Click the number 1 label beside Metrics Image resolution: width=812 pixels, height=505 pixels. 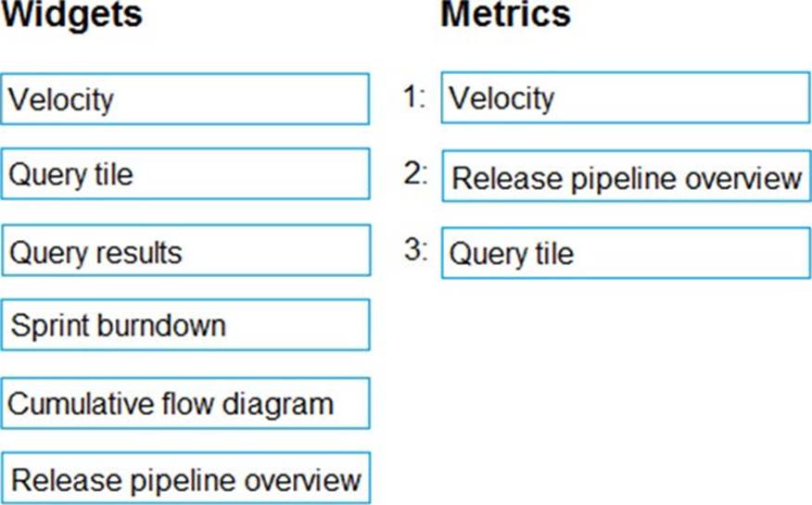pyautogui.click(x=413, y=97)
